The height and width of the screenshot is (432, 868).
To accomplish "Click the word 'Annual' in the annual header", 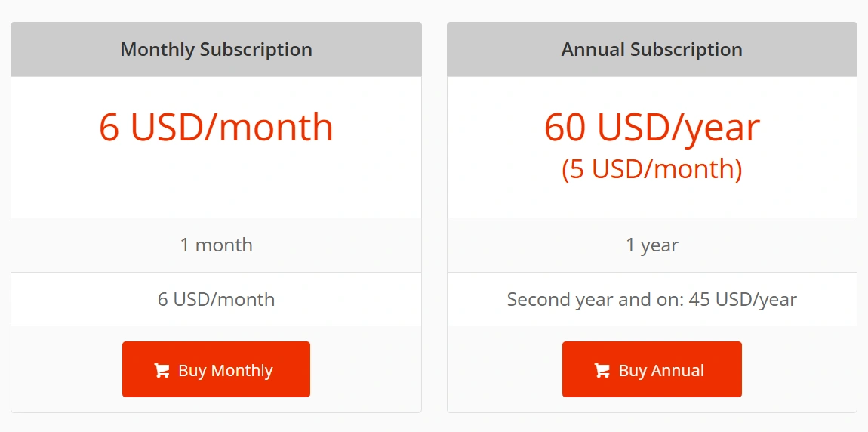I will 593,50.
